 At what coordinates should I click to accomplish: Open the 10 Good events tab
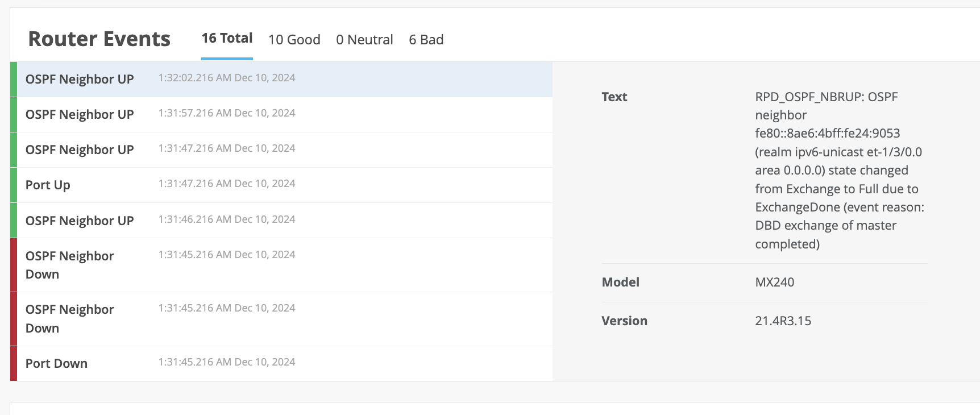[x=294, y=40]
